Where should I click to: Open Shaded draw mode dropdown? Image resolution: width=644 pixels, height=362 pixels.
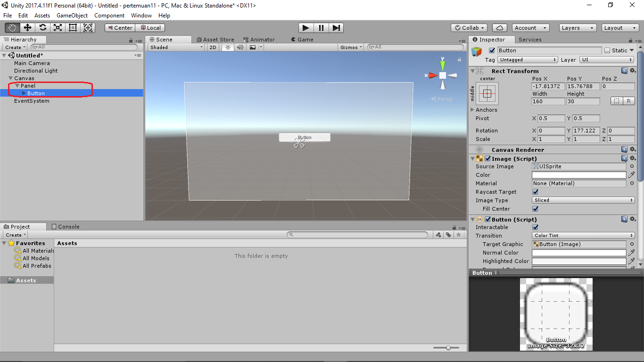(x=176, y=47)
